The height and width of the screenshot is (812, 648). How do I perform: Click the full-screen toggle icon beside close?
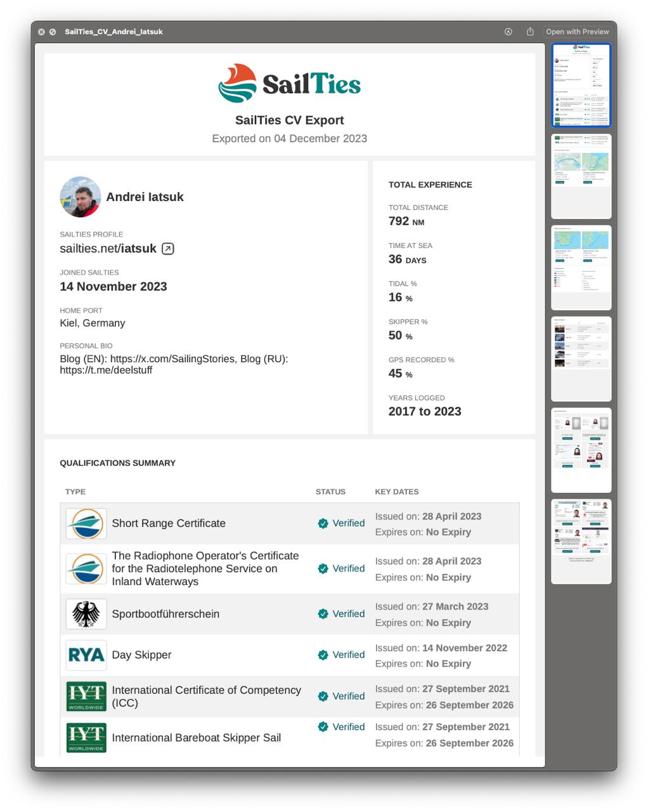click(x=53, y=32)
